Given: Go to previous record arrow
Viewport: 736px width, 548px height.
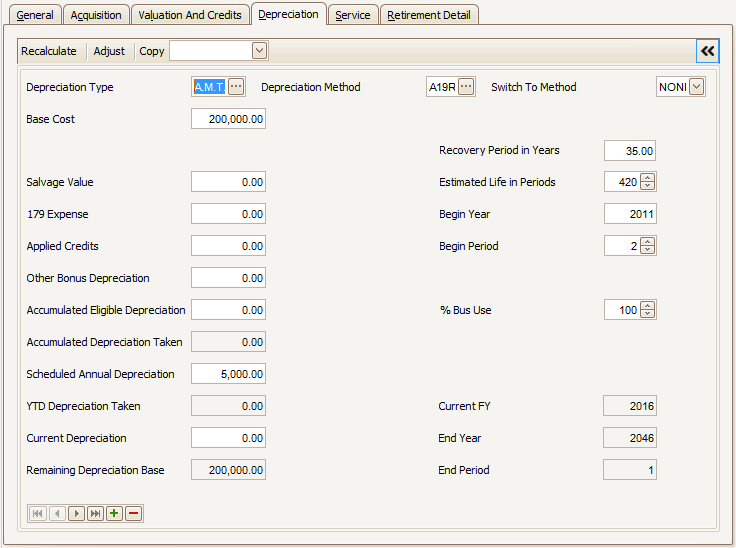Looking at the screenshot, I should [x=57, y=513].
